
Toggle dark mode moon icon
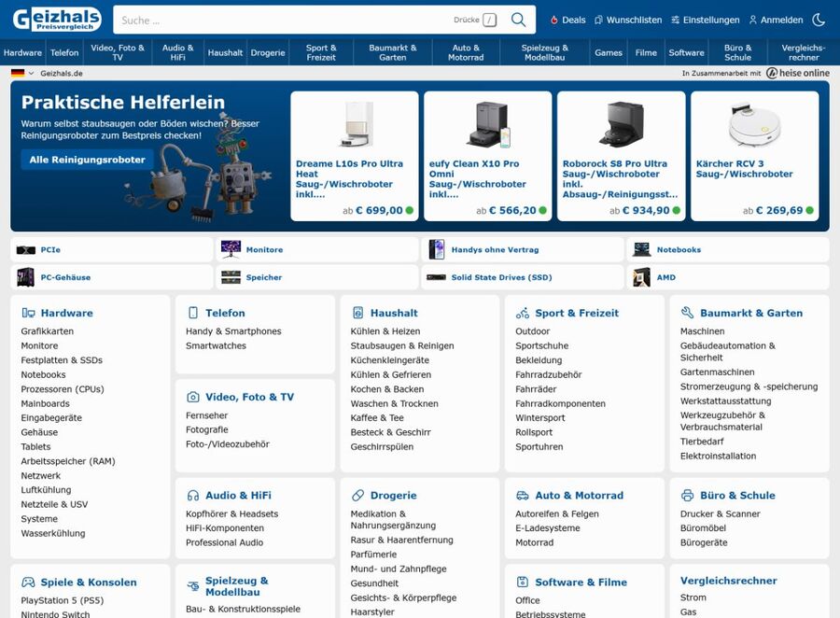click(x=819, y=20)
